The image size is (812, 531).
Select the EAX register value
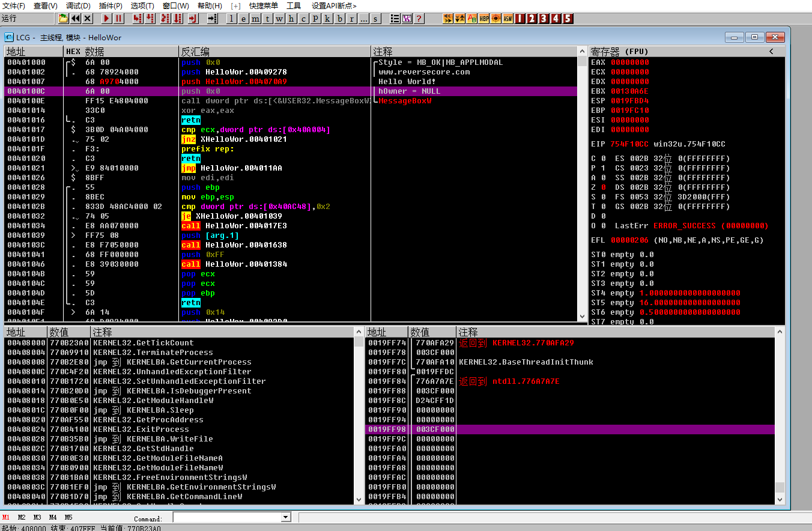pos(629,62)
